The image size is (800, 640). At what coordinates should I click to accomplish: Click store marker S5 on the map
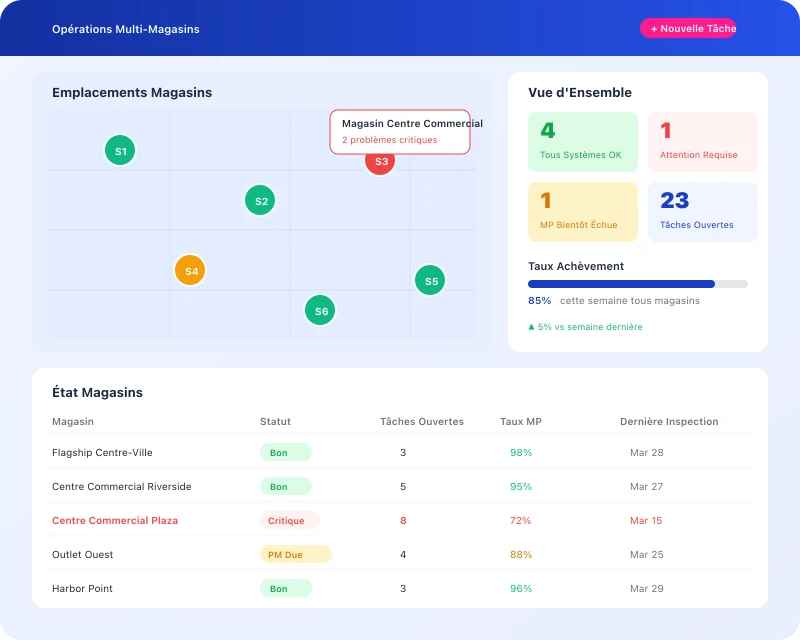pyautogui.click(x=430, y=280)
